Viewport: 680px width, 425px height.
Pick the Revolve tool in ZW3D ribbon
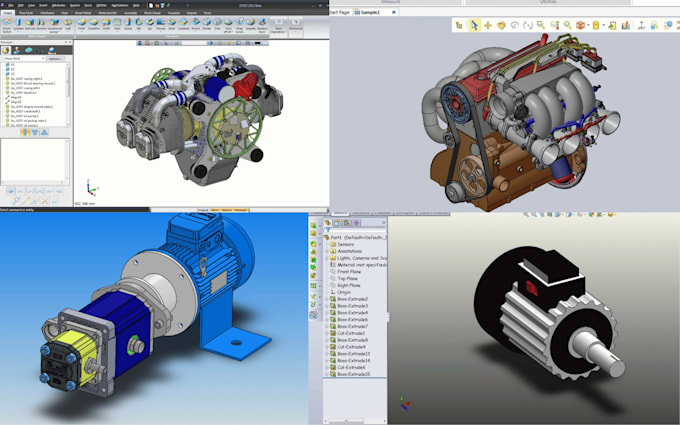41,24
